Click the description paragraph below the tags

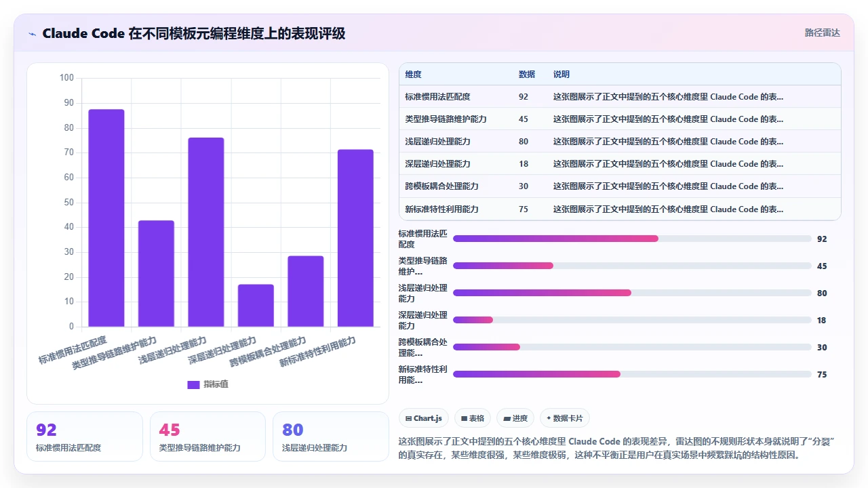click(x=616, y=448)
